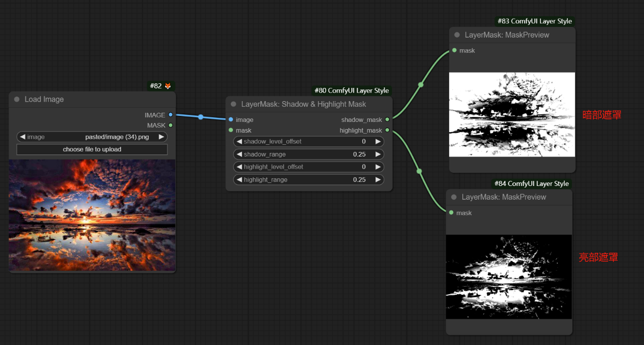
Task: Click the highlight mask preview image
Action: pos(509,276)
